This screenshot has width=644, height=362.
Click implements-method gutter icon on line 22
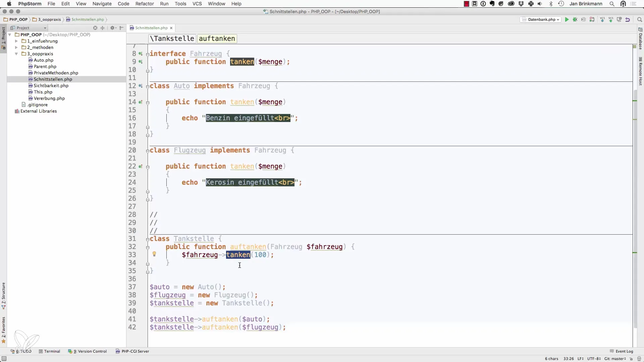pyautogui.click(x=141, y=166)
